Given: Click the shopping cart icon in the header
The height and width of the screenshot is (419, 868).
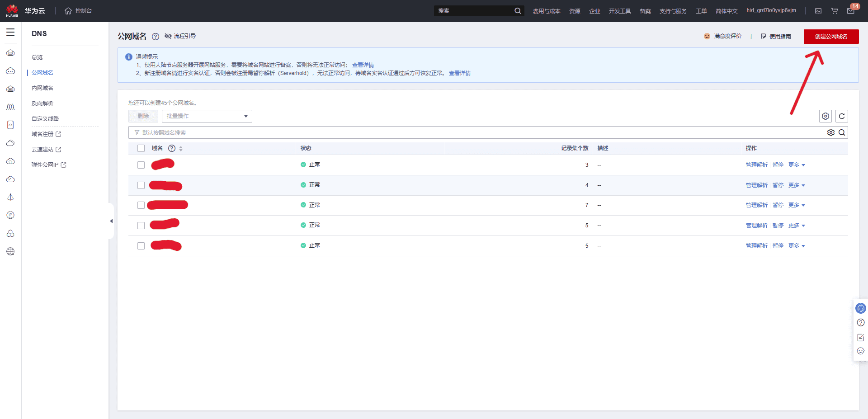Looking at the screenshot, I should coord(835,11).
